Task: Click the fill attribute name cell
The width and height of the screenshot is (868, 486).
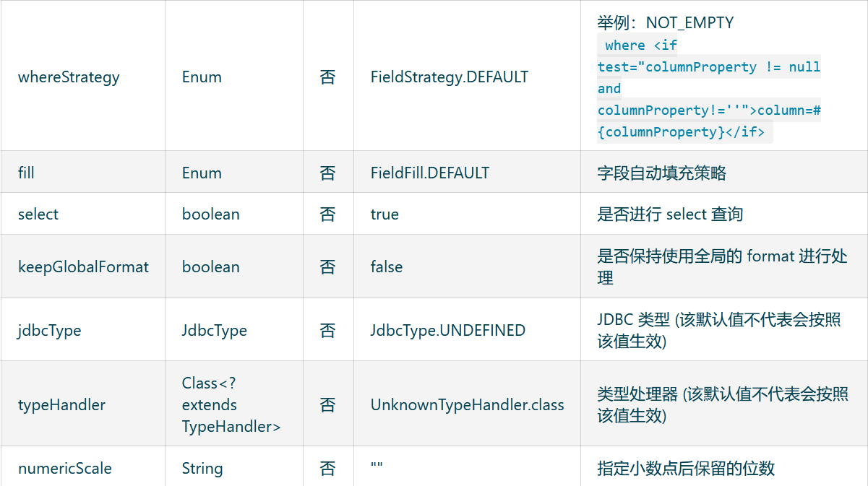Action: point(26,173)
